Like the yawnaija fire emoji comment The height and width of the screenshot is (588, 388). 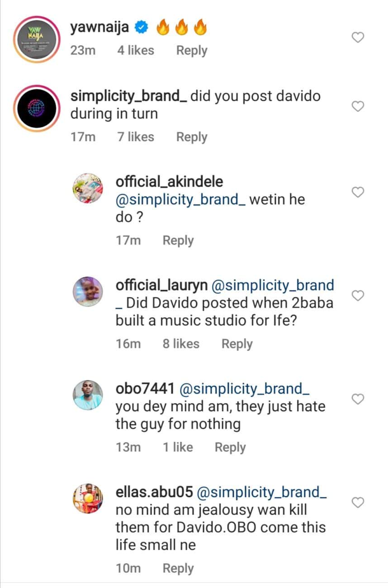click(358, 38)
